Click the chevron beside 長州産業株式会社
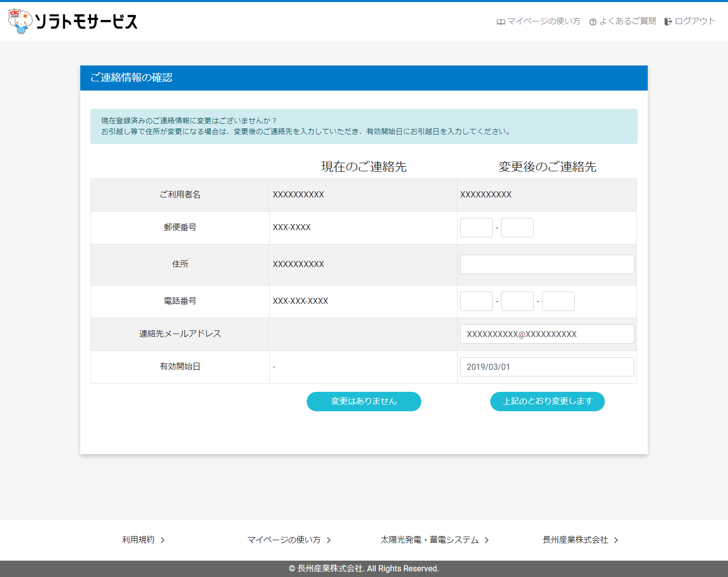This screenshot has width=728, height=577. point(616,540)
